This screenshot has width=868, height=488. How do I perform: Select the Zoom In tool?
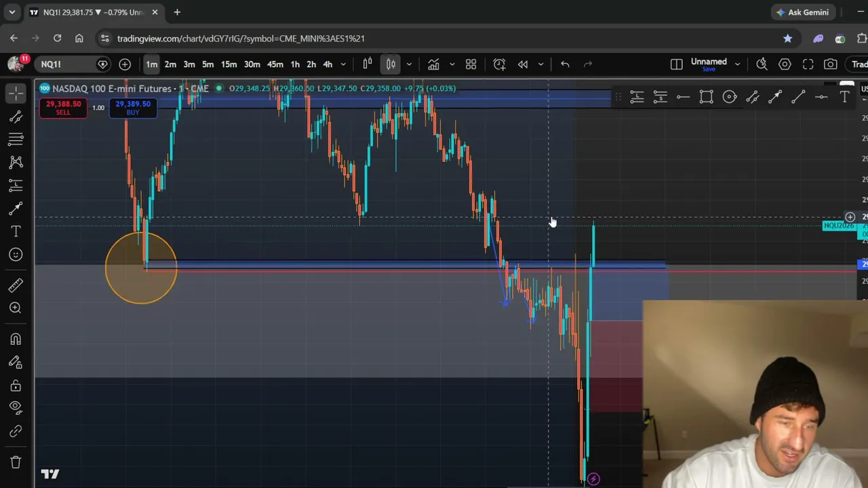(x=16, y=308)
